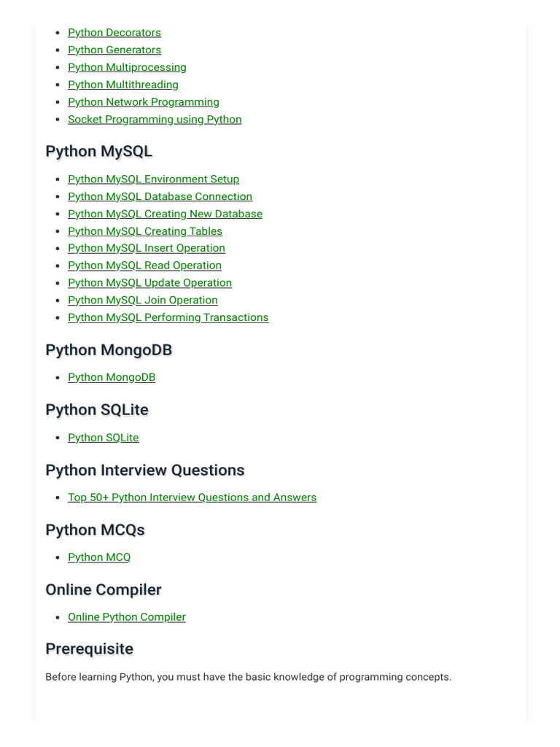Go to Python MySQL Insert Operation
The height and width of the screenshot is (747, 560).
tap(146, 248)
